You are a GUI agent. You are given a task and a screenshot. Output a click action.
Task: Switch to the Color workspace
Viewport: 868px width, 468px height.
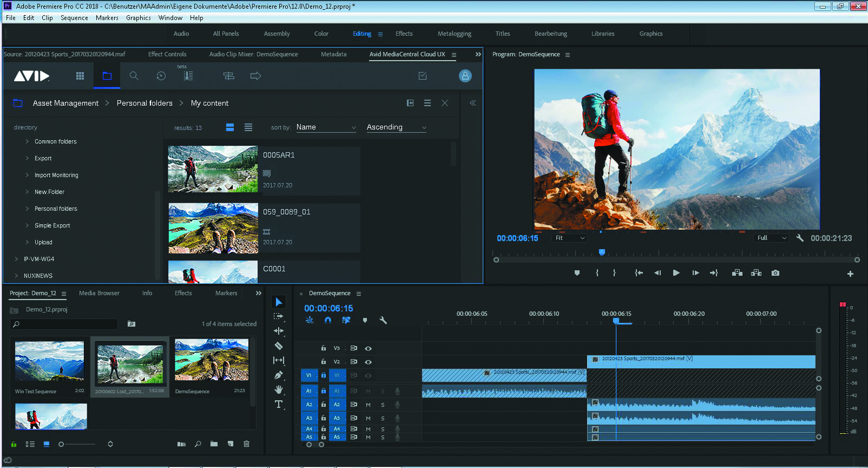point(321,34)
